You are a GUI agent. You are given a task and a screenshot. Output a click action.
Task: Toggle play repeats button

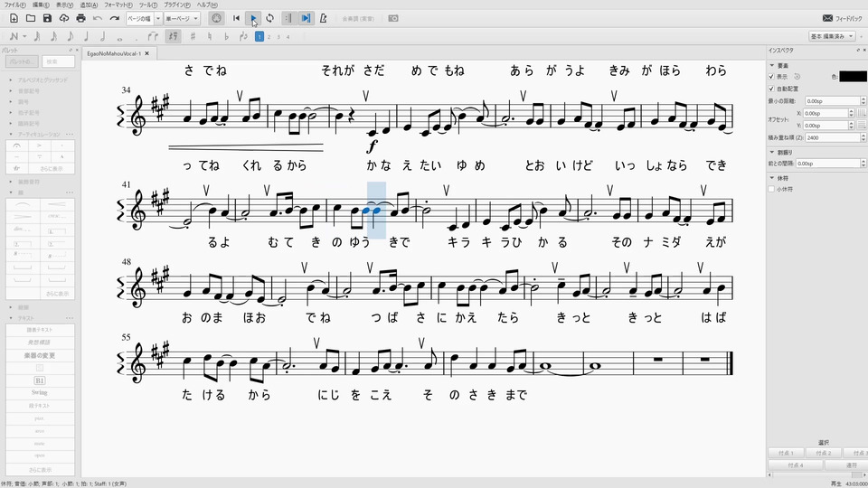point(288,18)
